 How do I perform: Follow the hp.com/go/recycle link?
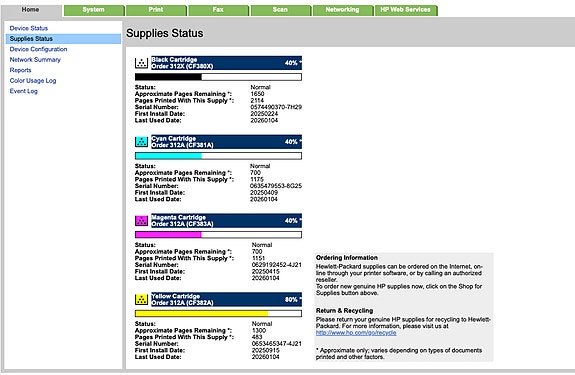[356, 333]
